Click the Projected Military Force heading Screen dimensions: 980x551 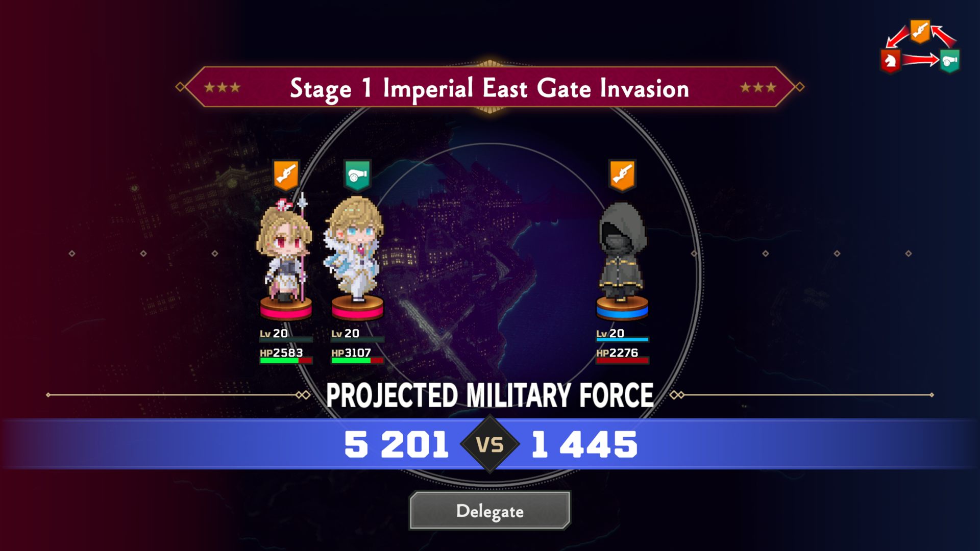point(490,395)
